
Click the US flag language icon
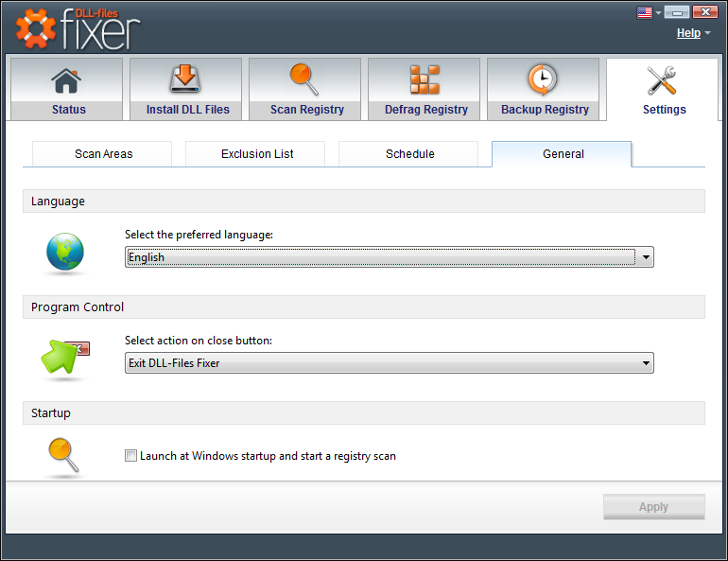click(x=645, y=12)
